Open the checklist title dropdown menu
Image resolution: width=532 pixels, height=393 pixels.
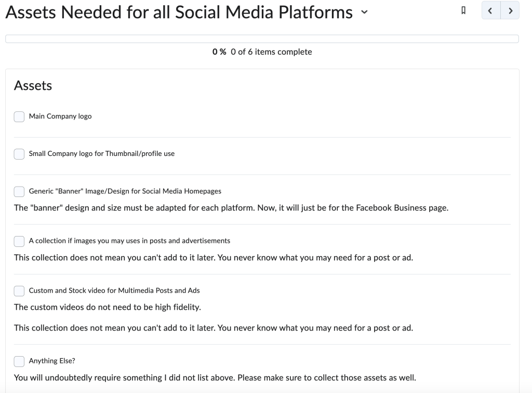(x=364, y=12)
